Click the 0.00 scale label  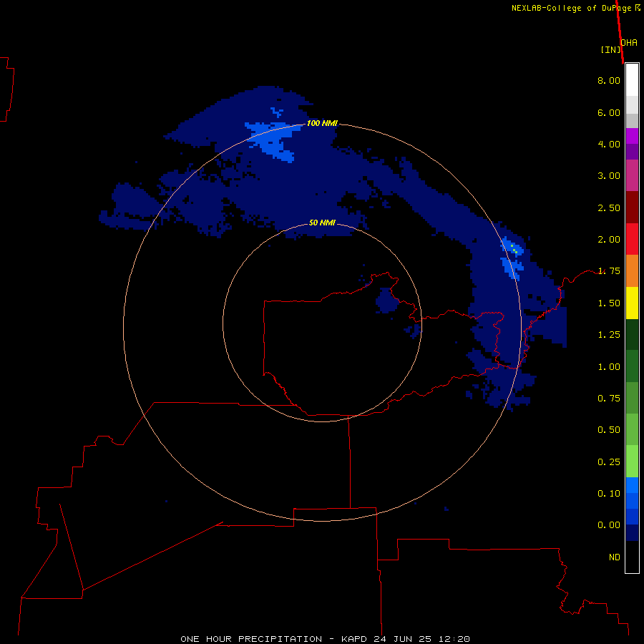(609, 525)
